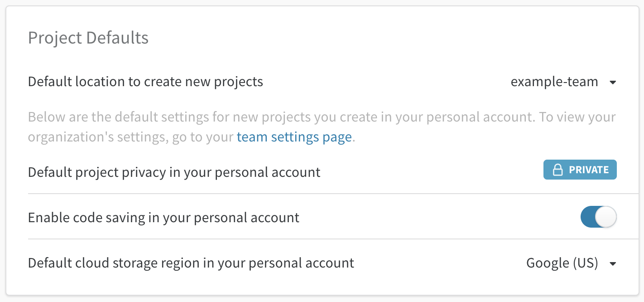This screenshot has width=644, height=302.
Task: Click the 'Default project privacy' label text
Action: pyautogui.click(x=174, y=172)
